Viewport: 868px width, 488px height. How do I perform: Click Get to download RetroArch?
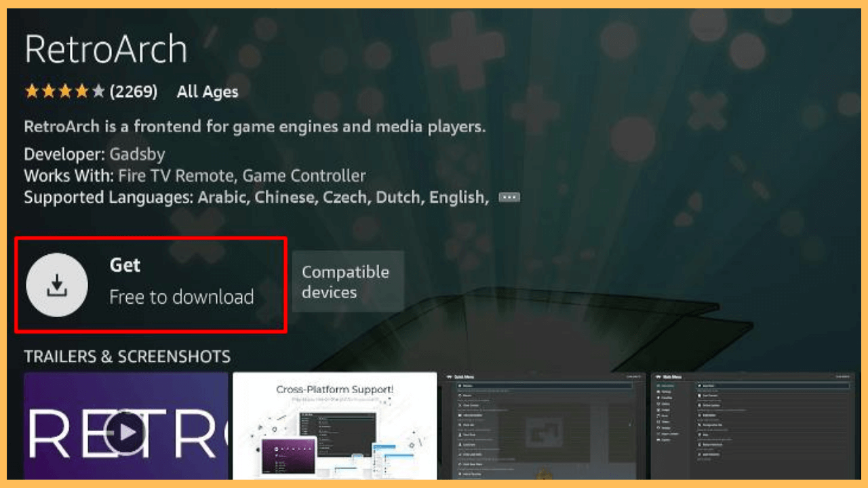(125, 266)
